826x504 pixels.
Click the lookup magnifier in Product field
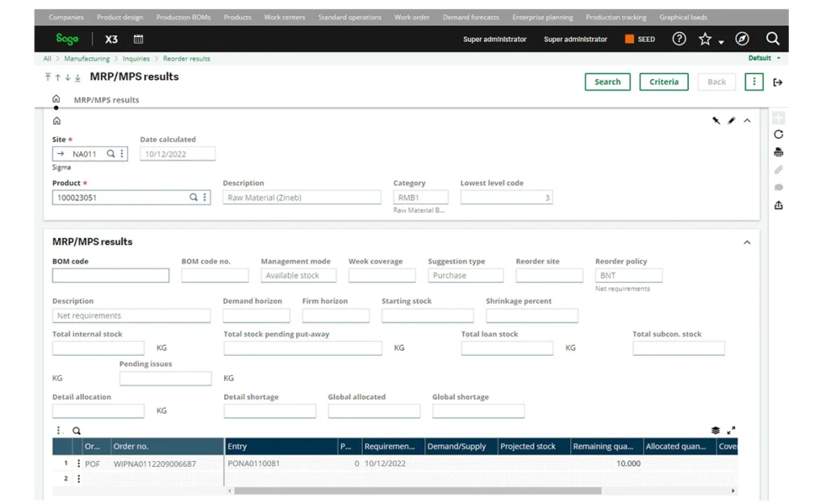pyautogui.click(x=194, y=198)
